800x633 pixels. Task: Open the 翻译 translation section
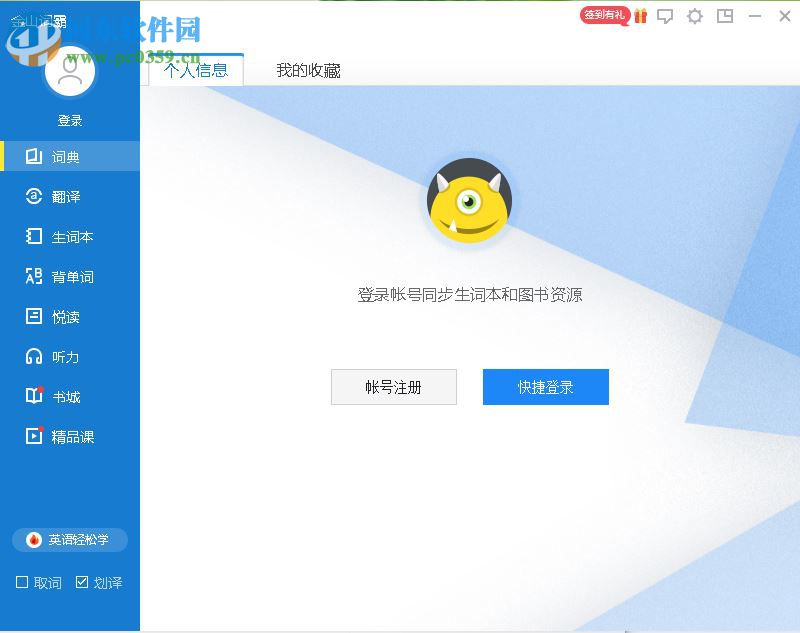tap(70, 196)
